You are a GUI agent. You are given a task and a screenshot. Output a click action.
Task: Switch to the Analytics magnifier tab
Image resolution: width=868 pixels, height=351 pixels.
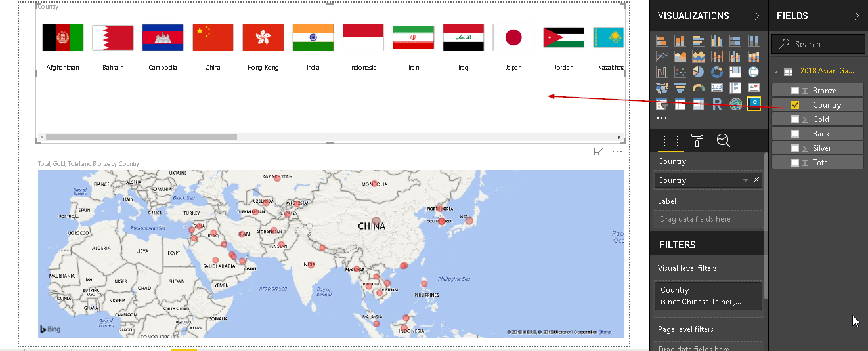click(724, 140)
